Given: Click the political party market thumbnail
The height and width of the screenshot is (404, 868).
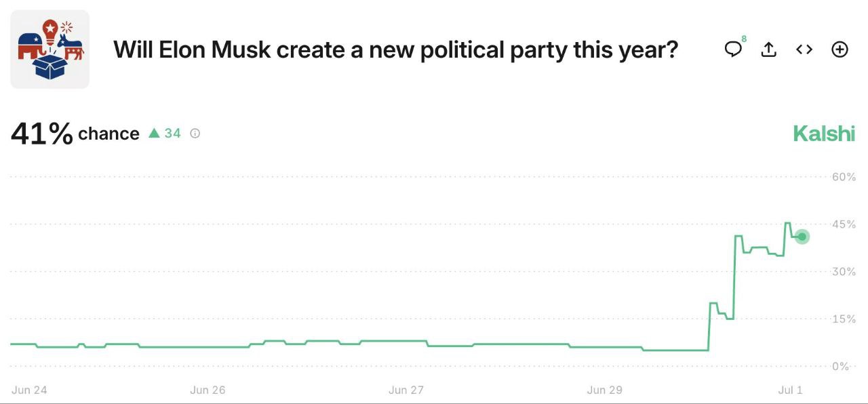Looking at the screenshot, I should [x=50, y=49].
